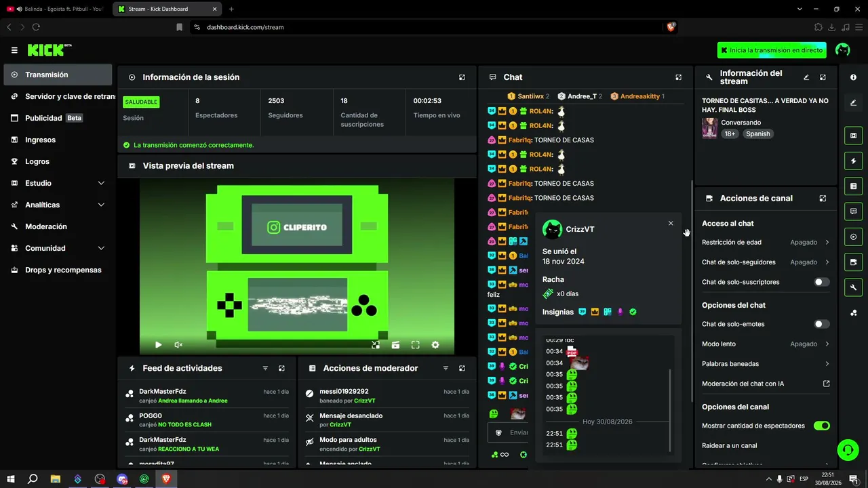Toggle the wrench stream info widget
Image resolution: width=868 pixels, height=488 pixels.
(x=853, y=287)
